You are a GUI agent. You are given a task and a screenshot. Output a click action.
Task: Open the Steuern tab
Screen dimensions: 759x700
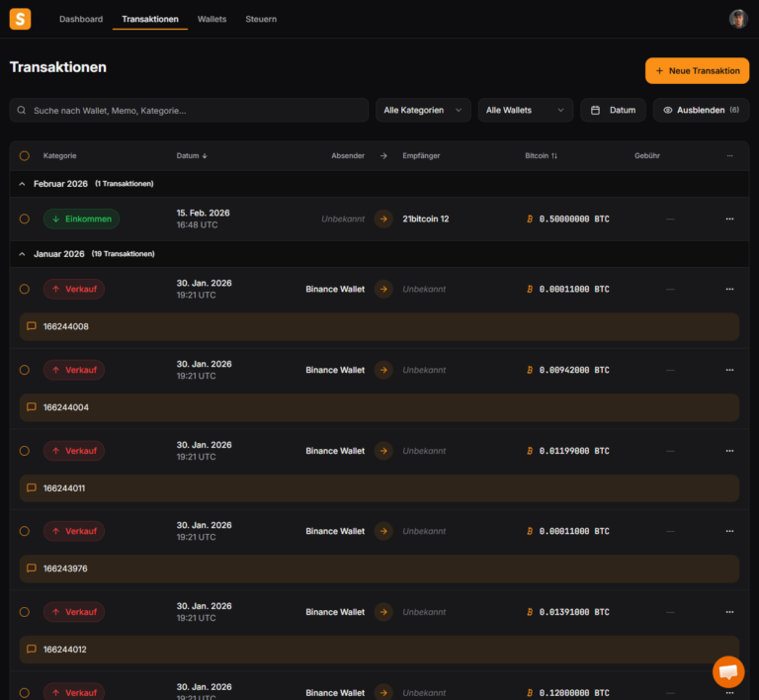261,19
